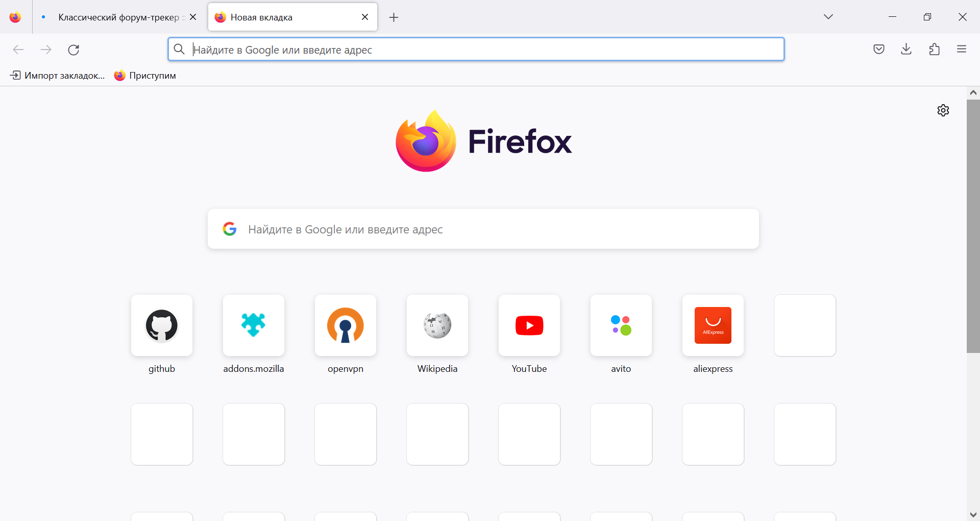Open a new tab with plus button
This screenshot has height=521, width=980.
tap(394, 17)
